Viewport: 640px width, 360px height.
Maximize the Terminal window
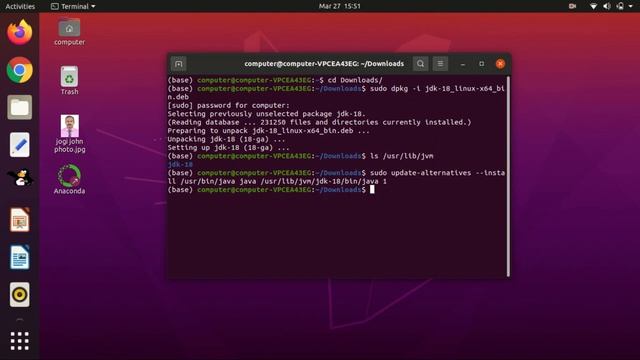[482, 64]
